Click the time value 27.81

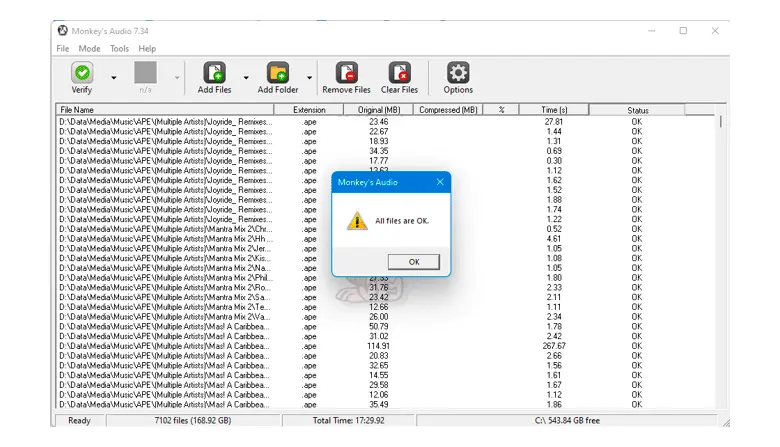coord(554,121)
